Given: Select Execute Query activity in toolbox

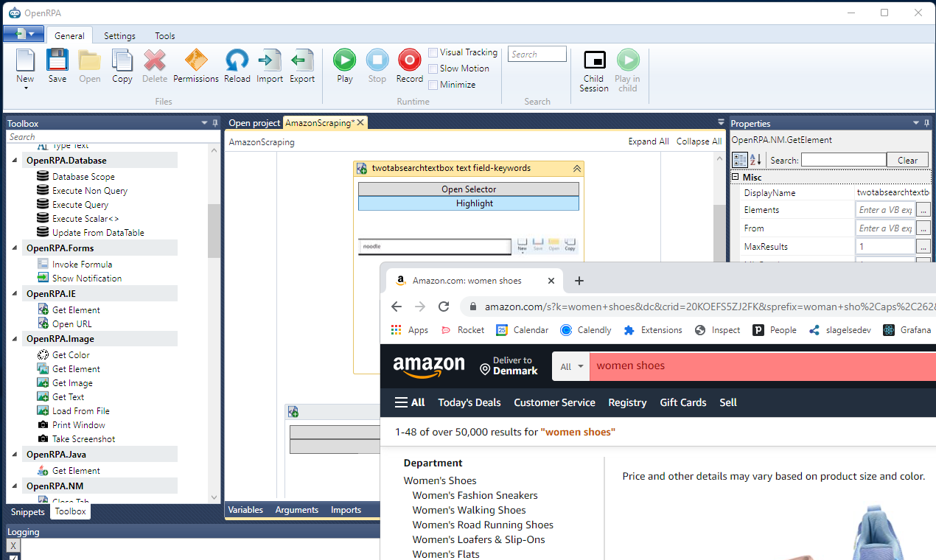Looking at the screenshot, I should (x=80, y=205).
